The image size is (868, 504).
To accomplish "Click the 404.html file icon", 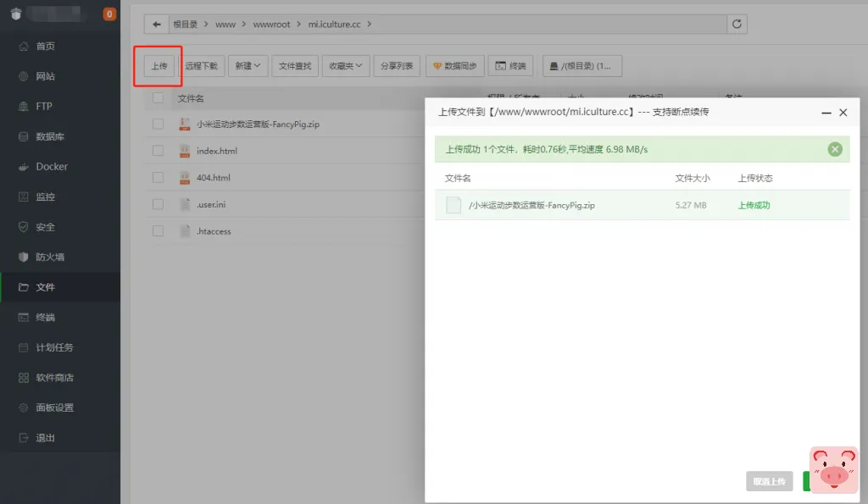I will [x=185, y=178].
